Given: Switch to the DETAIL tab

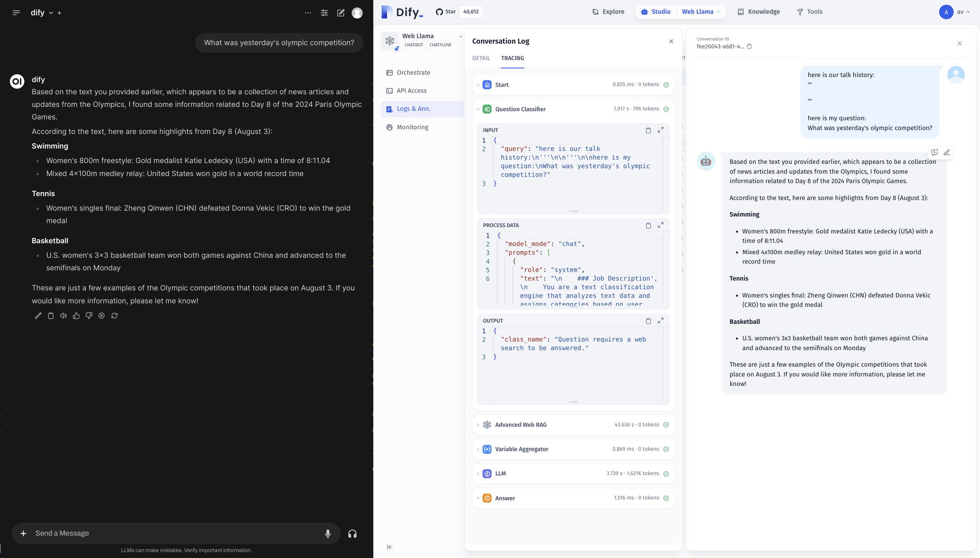Looking at the screenshot, I should click(481, 58).
